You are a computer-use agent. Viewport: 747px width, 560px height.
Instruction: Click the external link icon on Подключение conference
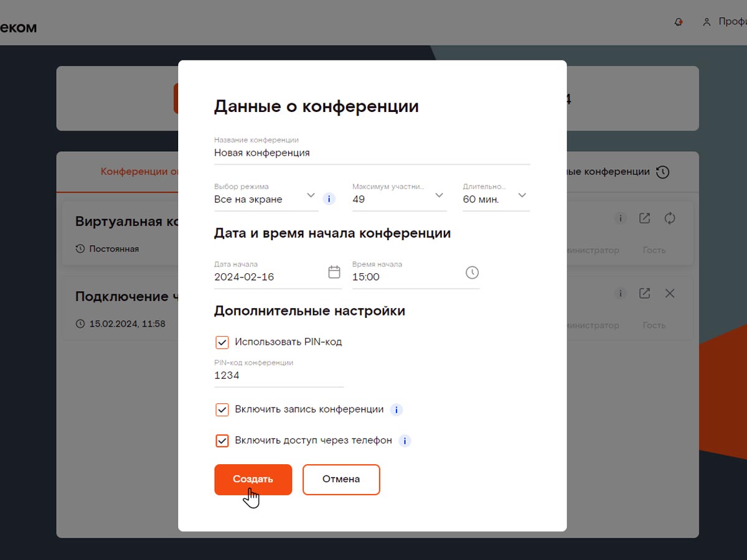(644, 293)
